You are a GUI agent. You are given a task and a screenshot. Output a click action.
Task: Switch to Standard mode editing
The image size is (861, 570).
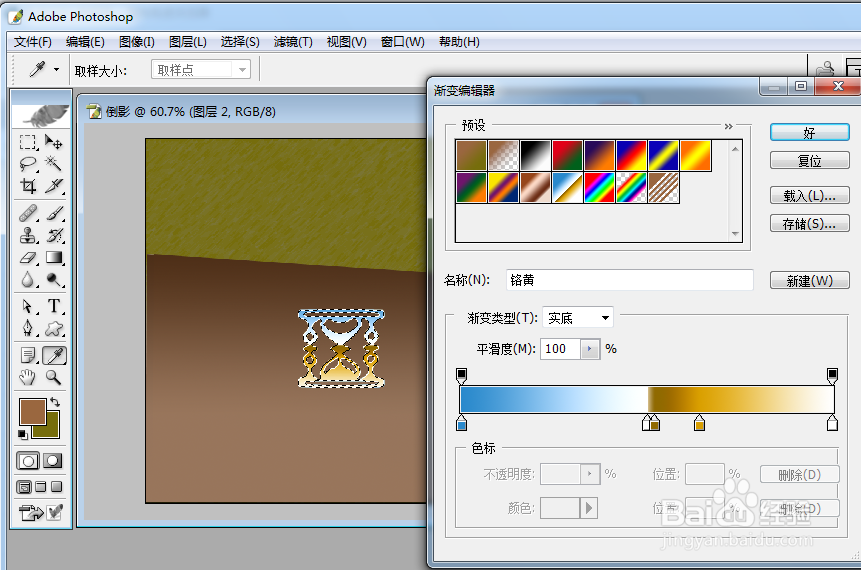pos(28,461)
